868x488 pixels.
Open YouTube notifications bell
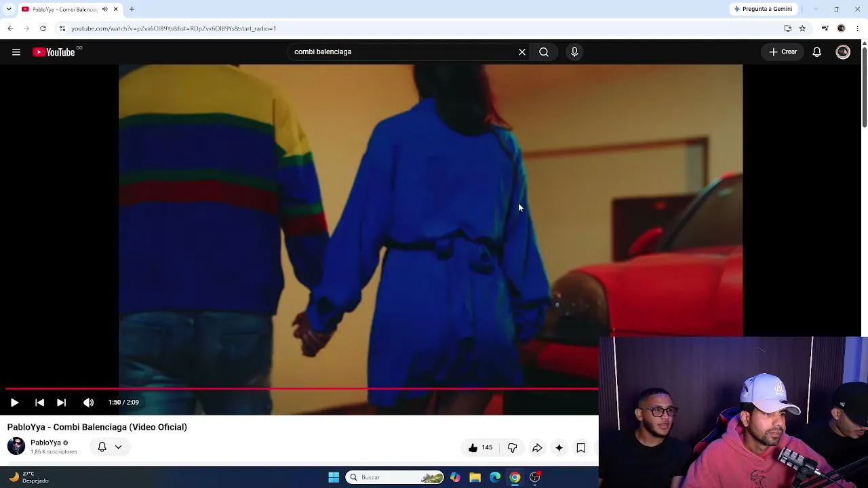point(817,52)
